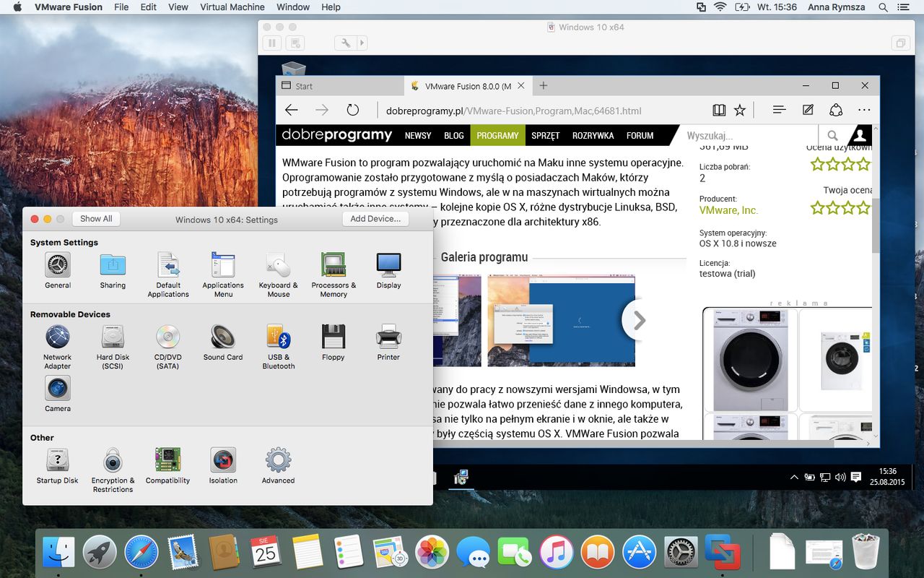The image size is (924, 578).
Task: Open new tab in Edge
Action: click(x=544, y=86)
